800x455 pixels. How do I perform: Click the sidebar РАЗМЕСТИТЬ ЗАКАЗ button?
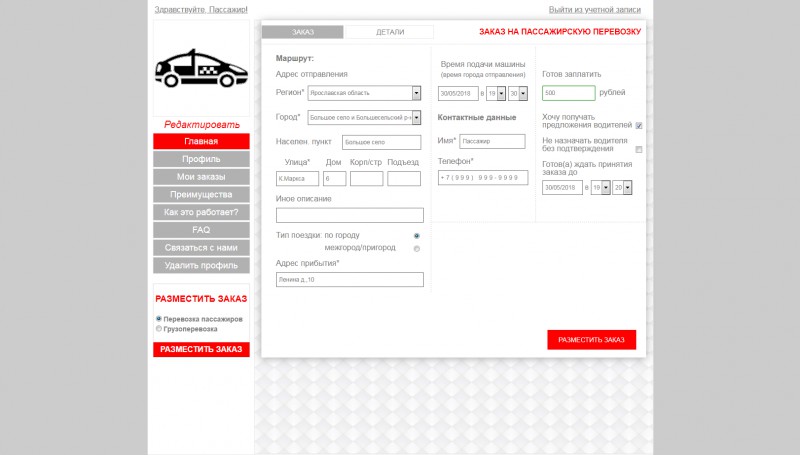pyautogui.click(x=201, y=349)
